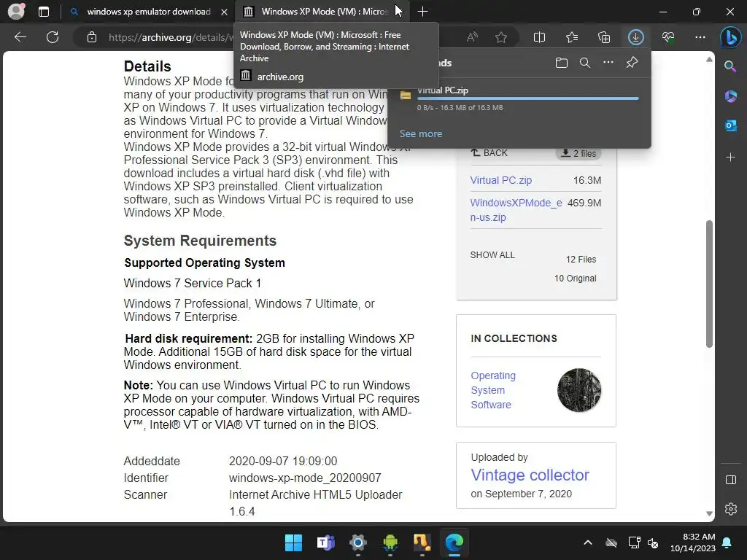Click SHOW ALL files link
747x560 pixels.
tap(492, 254)
